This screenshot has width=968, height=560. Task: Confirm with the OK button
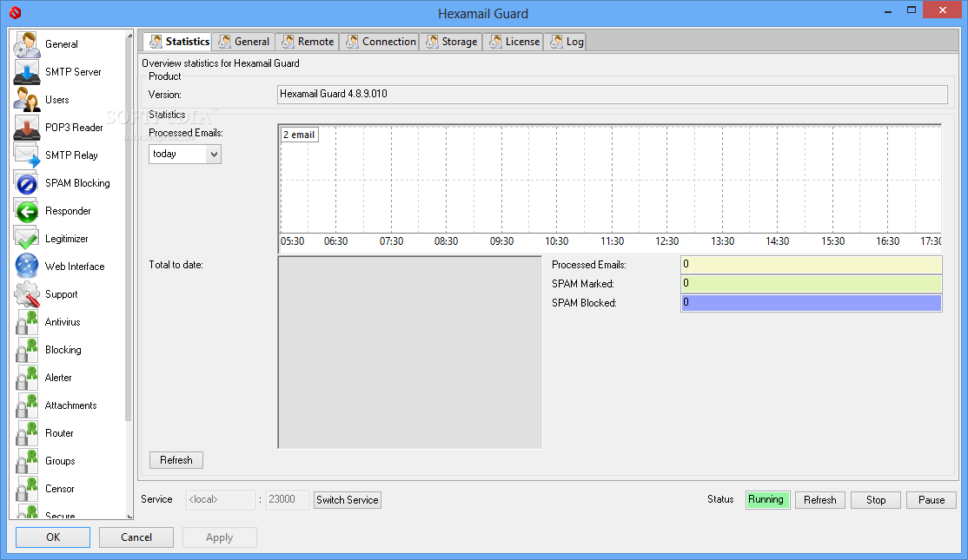(53, 537)
